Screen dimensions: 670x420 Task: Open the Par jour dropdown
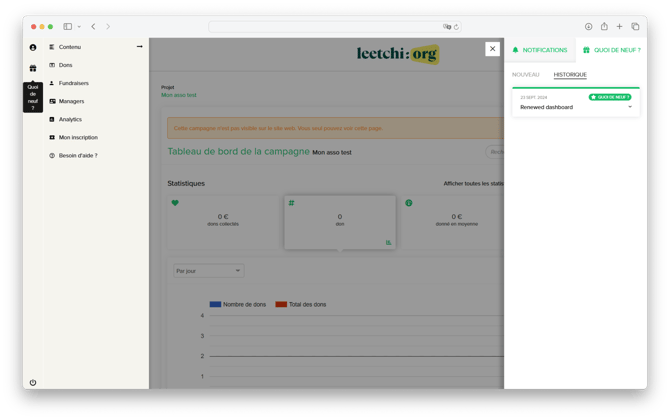[209, 271]
